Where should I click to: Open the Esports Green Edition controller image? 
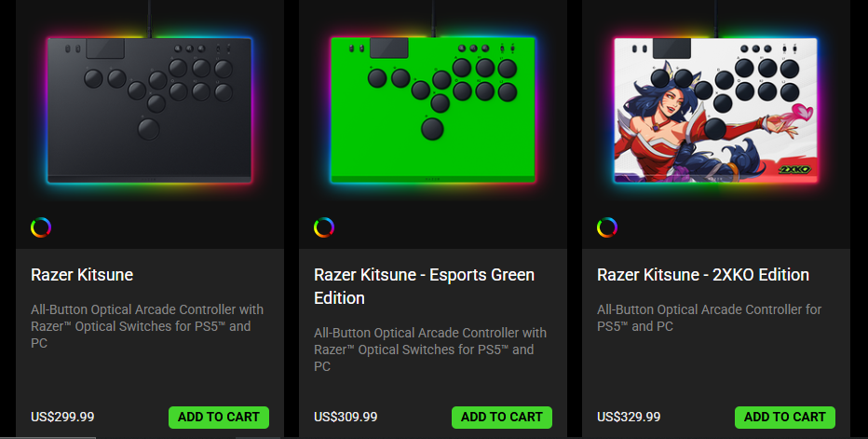pos(433,110)
